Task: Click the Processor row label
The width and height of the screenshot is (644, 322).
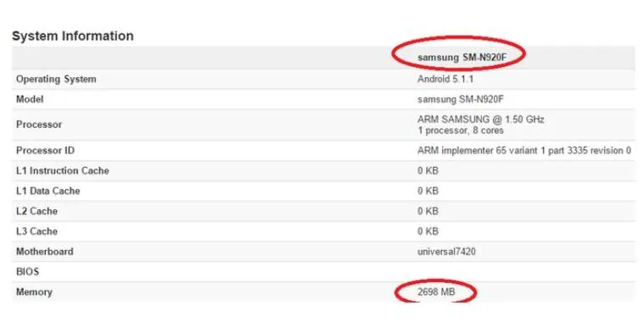Action: coord(39,125)
